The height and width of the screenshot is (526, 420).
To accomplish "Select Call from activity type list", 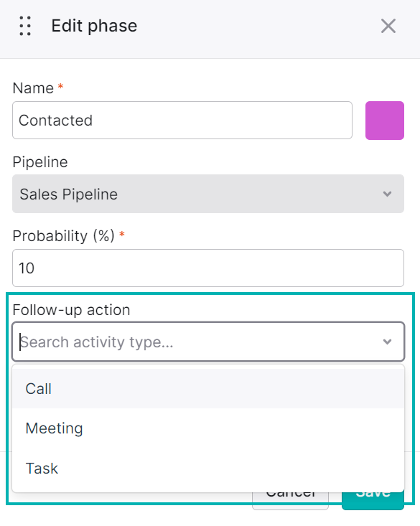I will click(208, 389).
